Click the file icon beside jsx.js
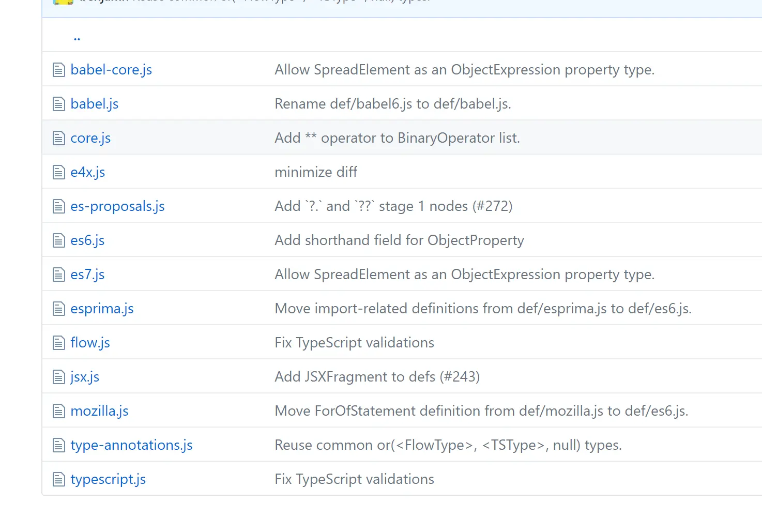 [59, 377]
